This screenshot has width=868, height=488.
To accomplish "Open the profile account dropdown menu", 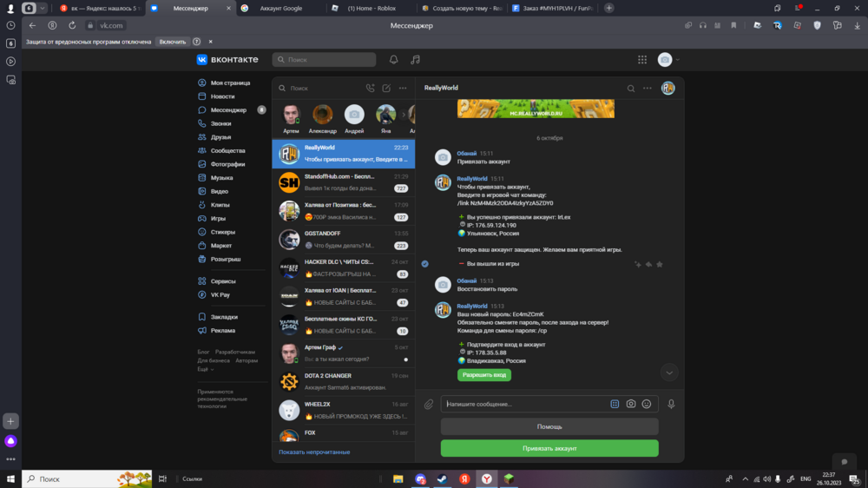I will (668, 59).
